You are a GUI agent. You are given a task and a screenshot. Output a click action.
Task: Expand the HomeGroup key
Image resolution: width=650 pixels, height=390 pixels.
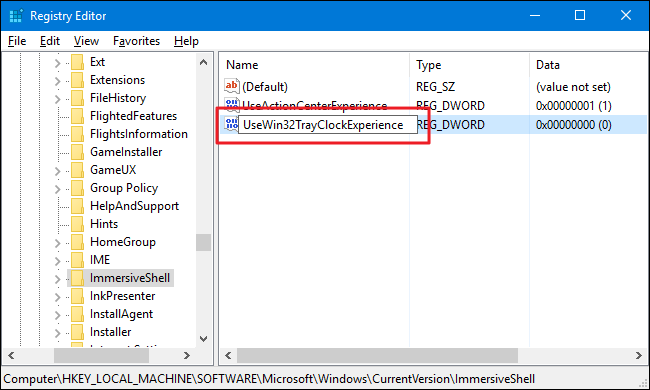click(x=58, y=243)
